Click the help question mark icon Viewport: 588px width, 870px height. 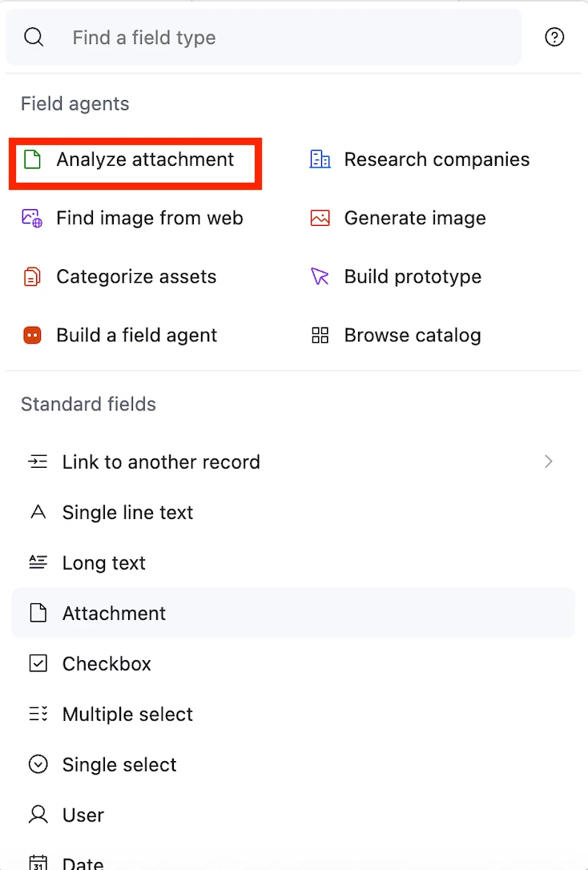coord(554,37)
